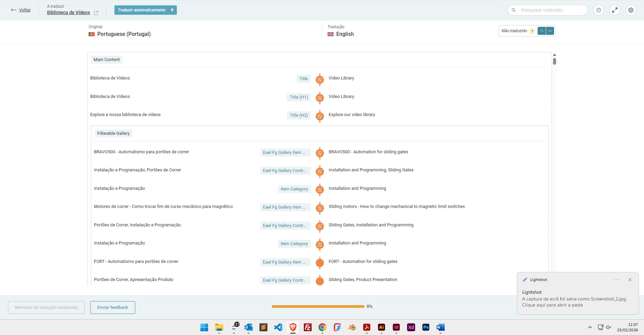Screen dimensions: 644x335
Task: Go to next untranslated segment arrow
Action: tap(550, 31)
